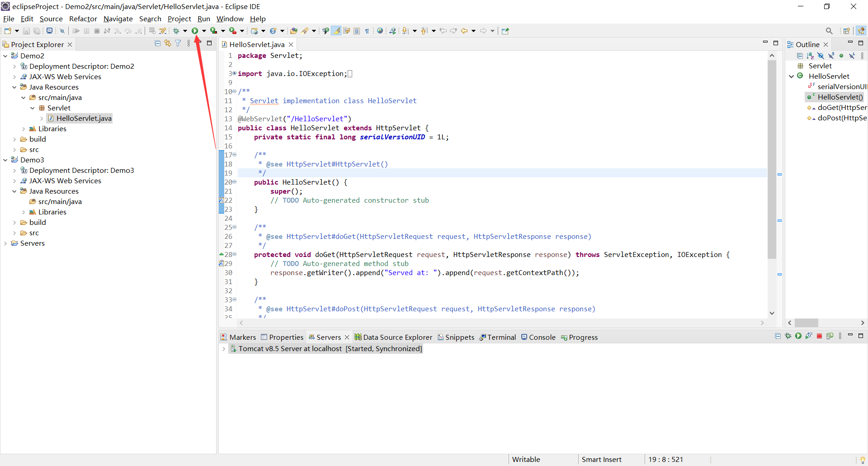Select Tomcat v8.5 Server at localhost row
Screen dimensions: 868x466
325,348
